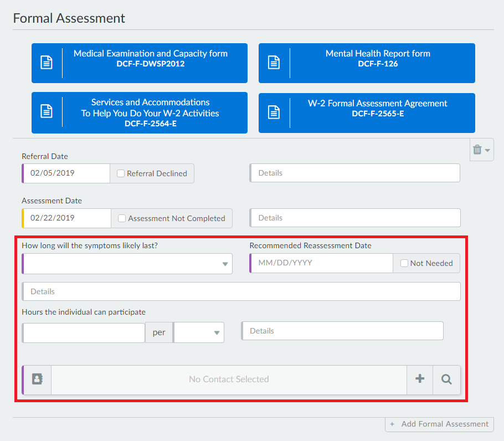Add a contact with the plus icon
Image resolution: width=504 pixels, height=441 pixels.
[420, 380]
